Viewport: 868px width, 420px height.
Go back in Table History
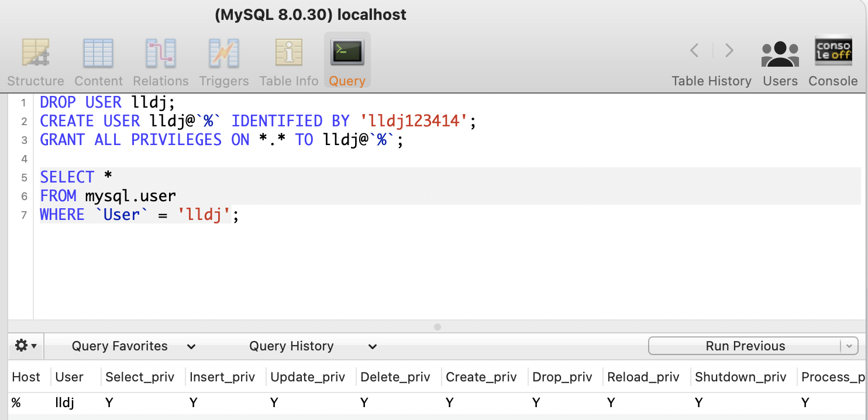coord(694,50)
